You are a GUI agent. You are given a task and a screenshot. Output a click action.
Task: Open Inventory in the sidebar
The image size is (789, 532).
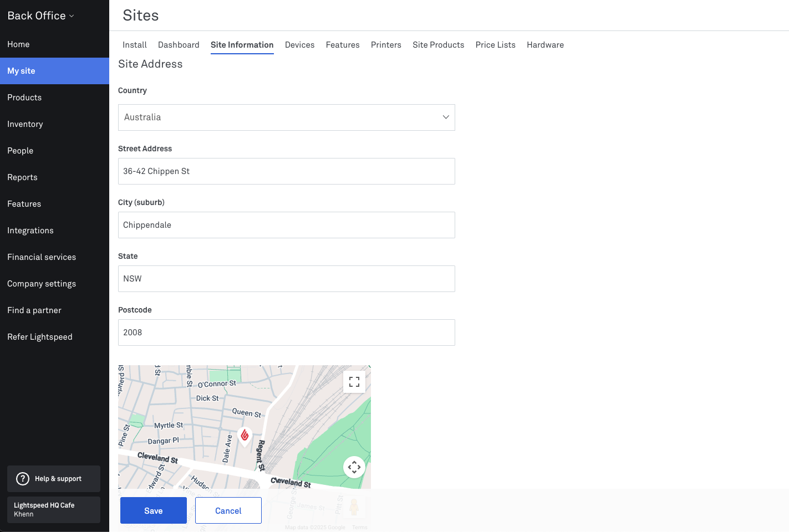pos(54,124)
